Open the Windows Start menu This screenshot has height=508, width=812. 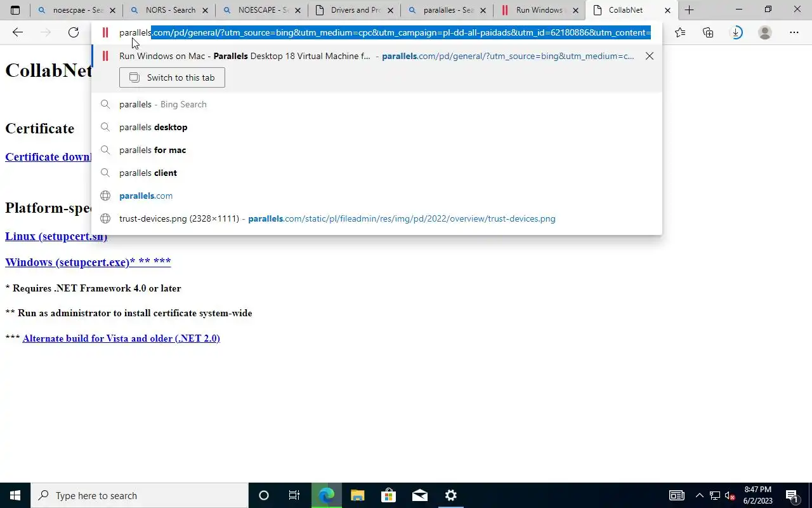(x=15, y=495)
